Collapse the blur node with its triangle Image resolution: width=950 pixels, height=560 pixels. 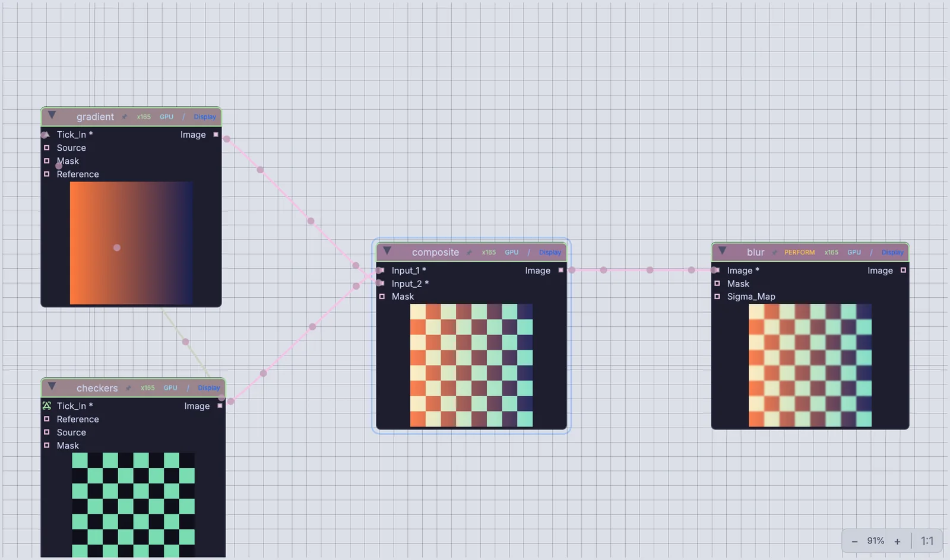[722, 250]
